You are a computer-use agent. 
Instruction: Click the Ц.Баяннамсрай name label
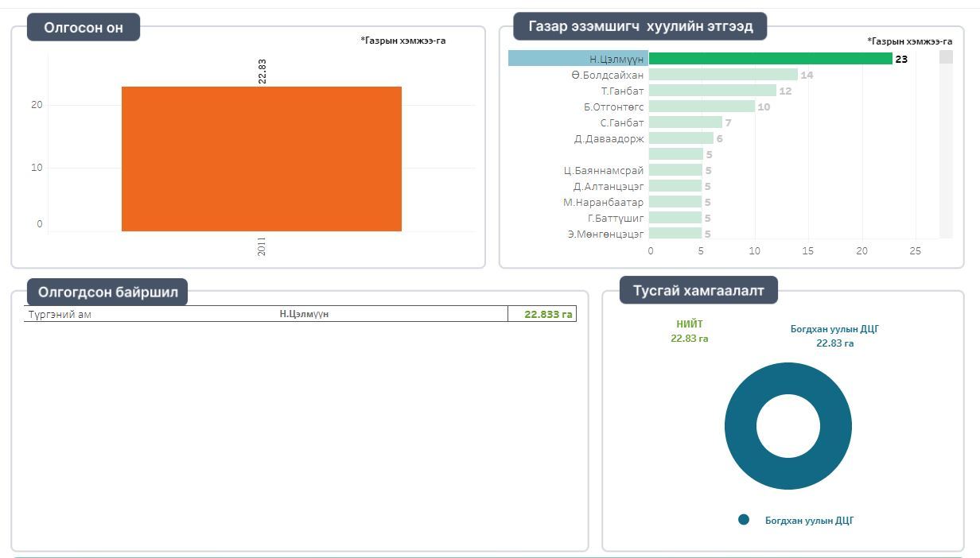point(604,170)
